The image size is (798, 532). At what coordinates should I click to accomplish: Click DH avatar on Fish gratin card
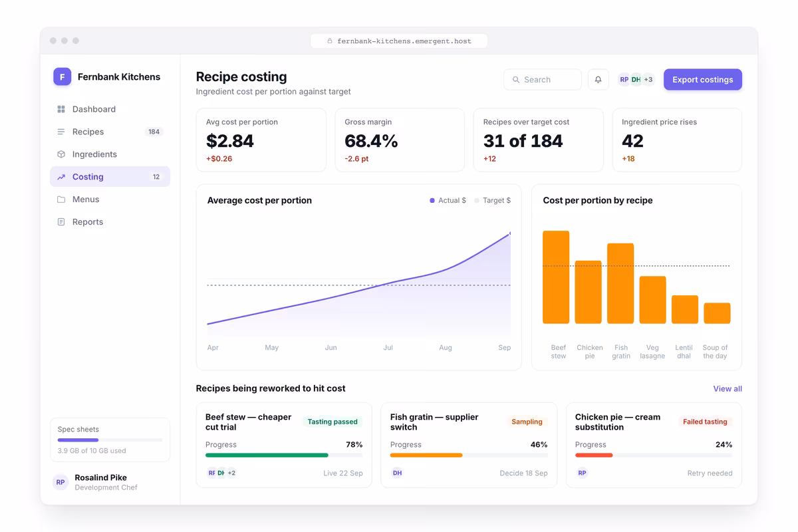click(397, 473)
